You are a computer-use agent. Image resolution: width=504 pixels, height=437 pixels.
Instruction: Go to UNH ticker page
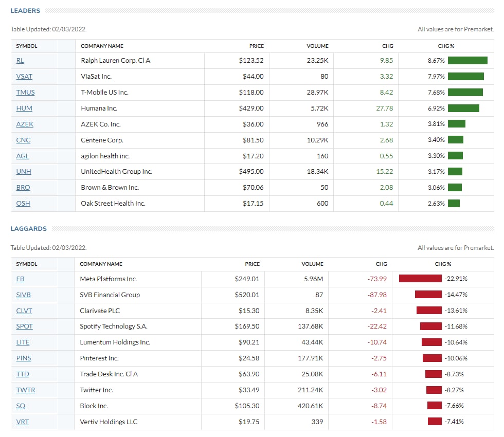[24, 172]
